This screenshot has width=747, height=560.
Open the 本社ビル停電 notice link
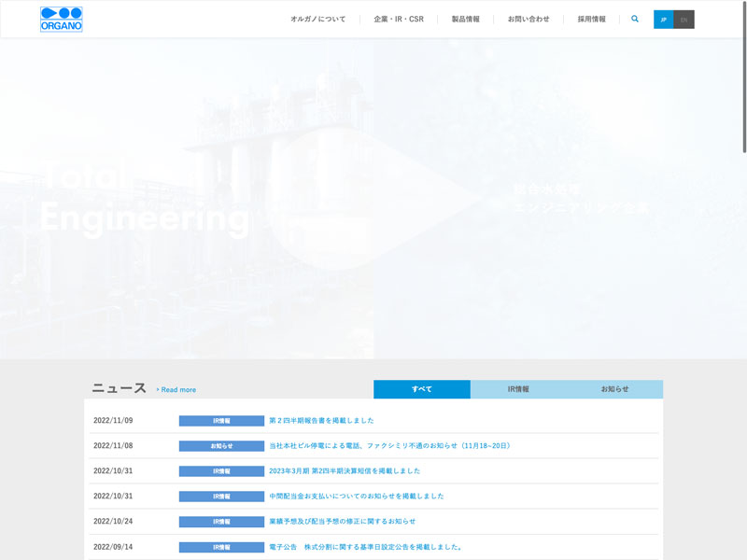pos(389,446)
